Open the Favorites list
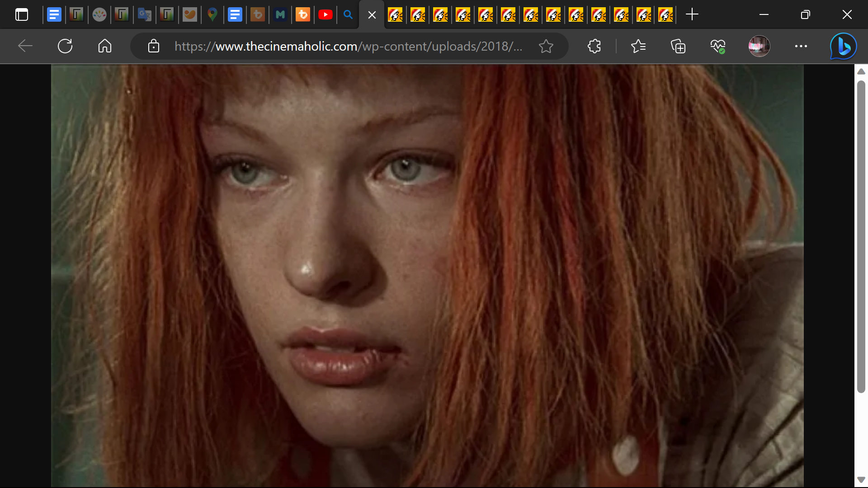868x488 pixels. [638, 46]
